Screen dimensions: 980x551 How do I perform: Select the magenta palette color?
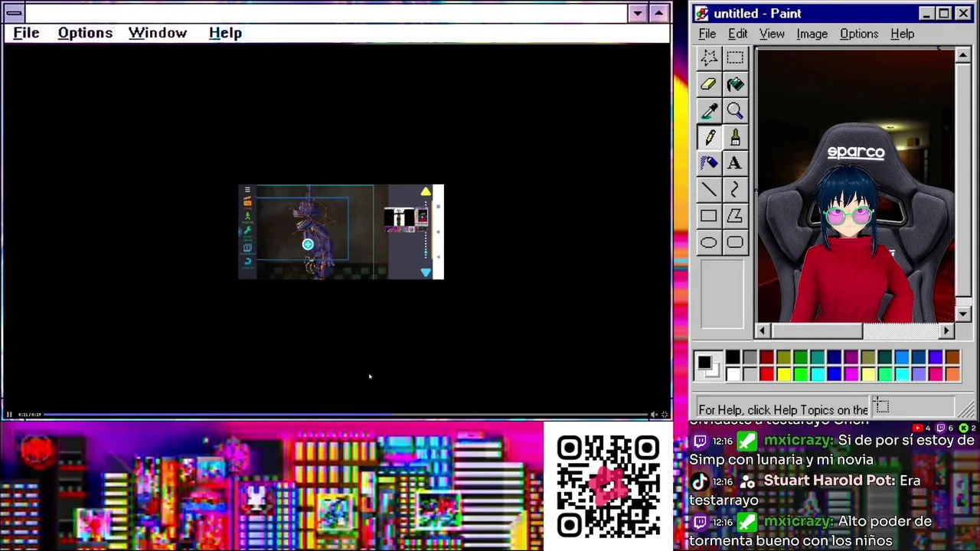click(x=851, y=374)
